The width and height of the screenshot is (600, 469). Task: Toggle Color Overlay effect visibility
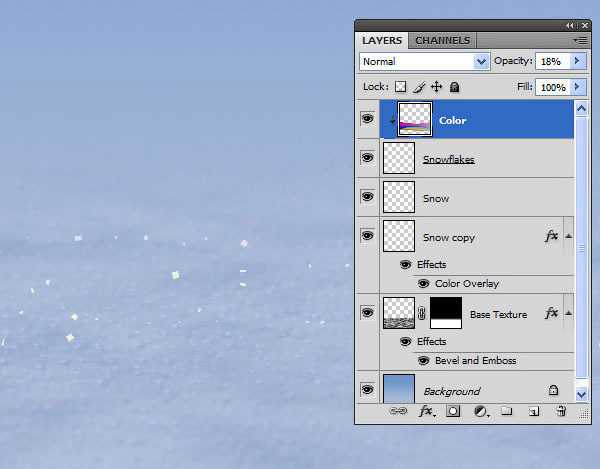click(423, 283)
